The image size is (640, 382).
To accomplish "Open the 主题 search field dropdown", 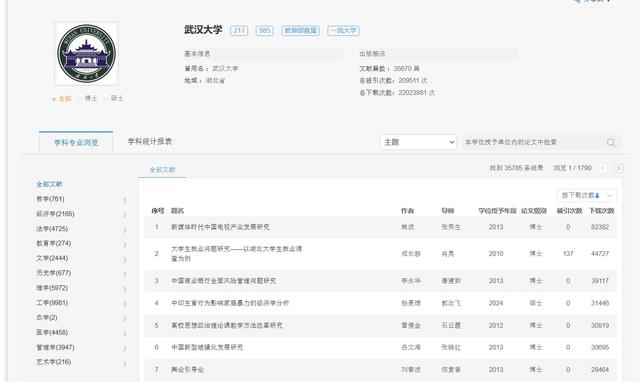I will [418, 142].
